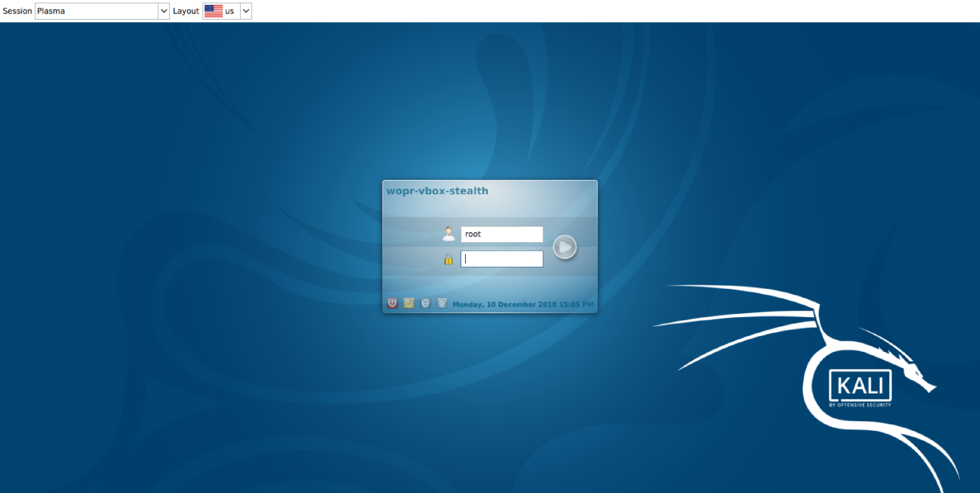The width and height of the screenshot is (980, 493).
Task: Click the us layout text
Action: point(230,11)
